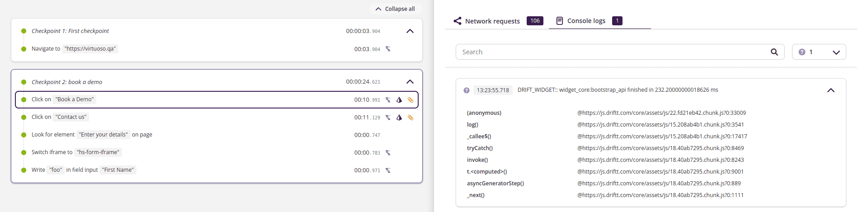Click into the console Search field
Image resolution: width=868 pixels, height=212 pixels.
(x=620, y=52)
